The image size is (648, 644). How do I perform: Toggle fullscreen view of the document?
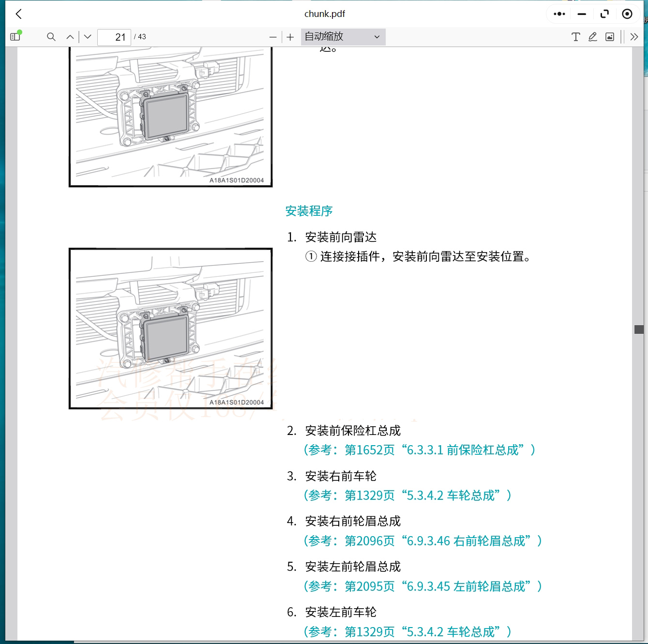(x=604, y=14)
